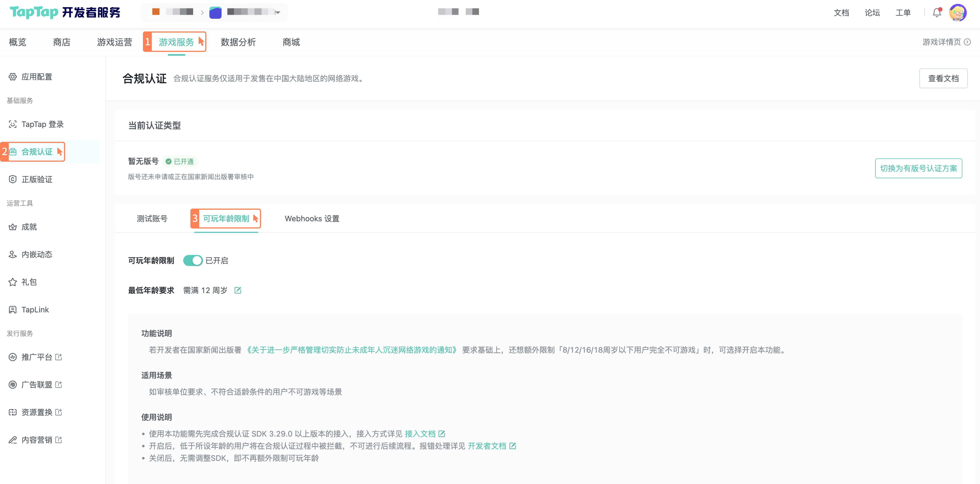The image size is (980, 484).
Task: Click 切换为有版号认证方案 button
Action: point(918,168)
